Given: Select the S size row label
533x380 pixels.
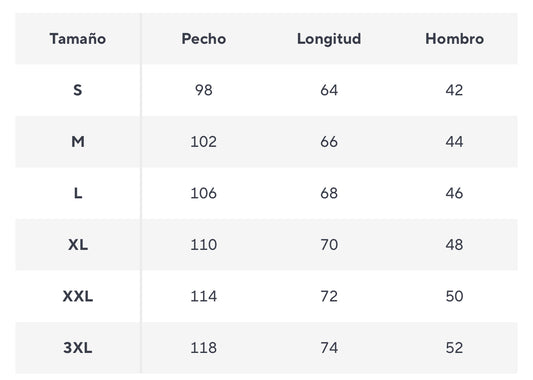Looking at the screenshot, I should pos(78,90).
